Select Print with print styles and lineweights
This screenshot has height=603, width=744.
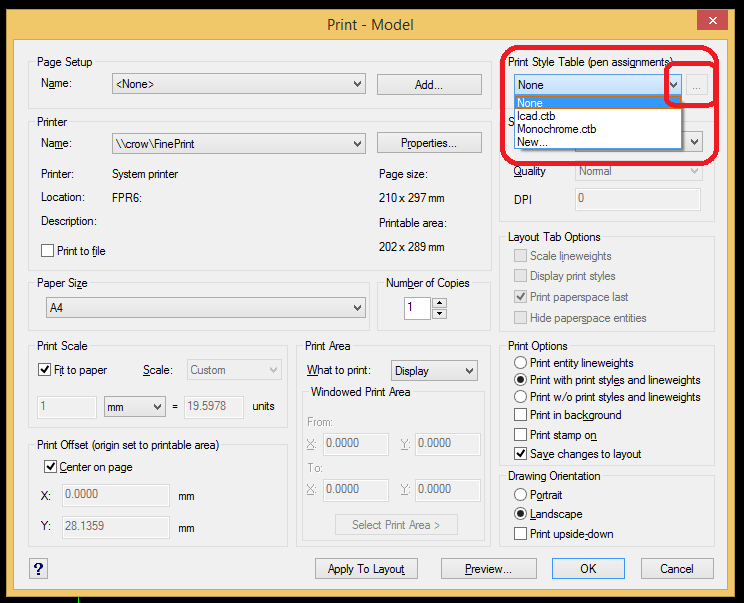click(521, 380)
